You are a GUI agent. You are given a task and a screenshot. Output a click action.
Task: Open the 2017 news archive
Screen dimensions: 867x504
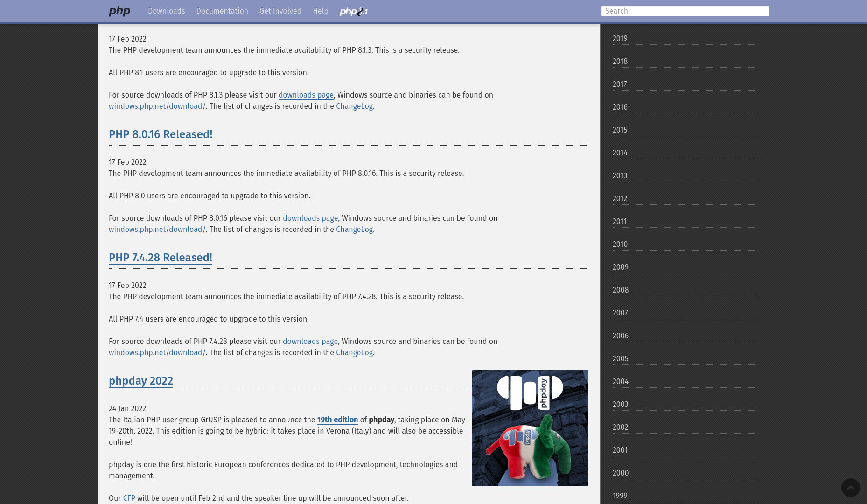point(685,84)
